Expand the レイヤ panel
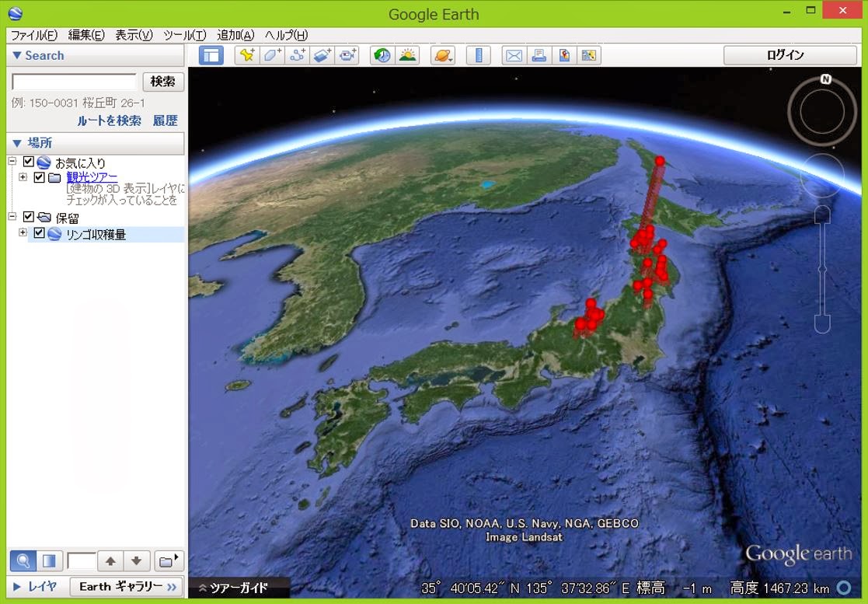Viewport: 868px width, 604px height. click(x=16, y=586)
